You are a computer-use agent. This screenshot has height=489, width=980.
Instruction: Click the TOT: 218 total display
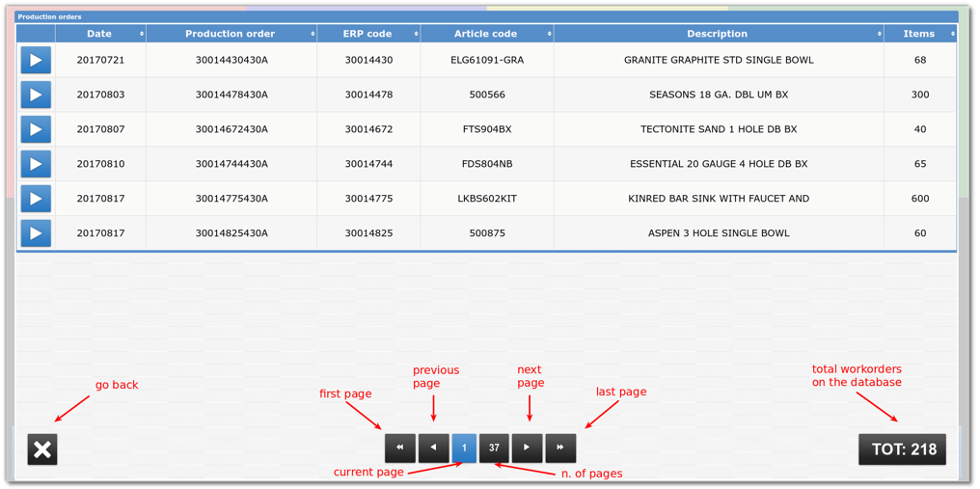tap(903, 449)
